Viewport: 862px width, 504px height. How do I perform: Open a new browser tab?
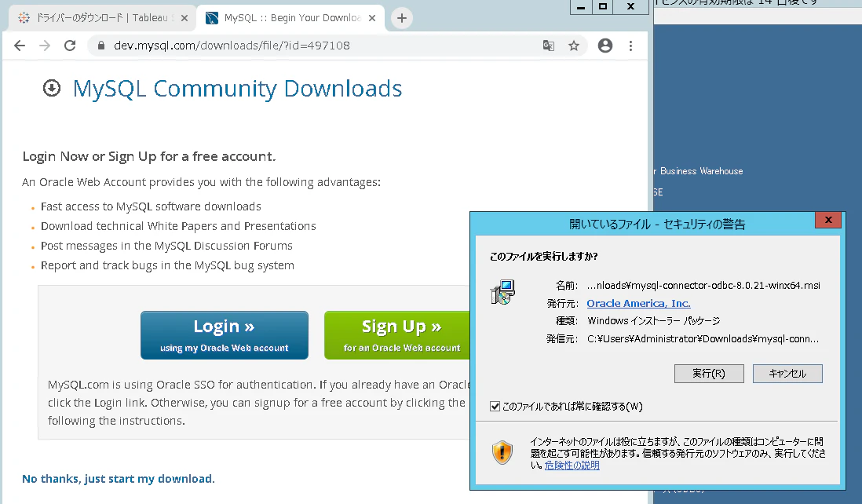pos(402,18)
